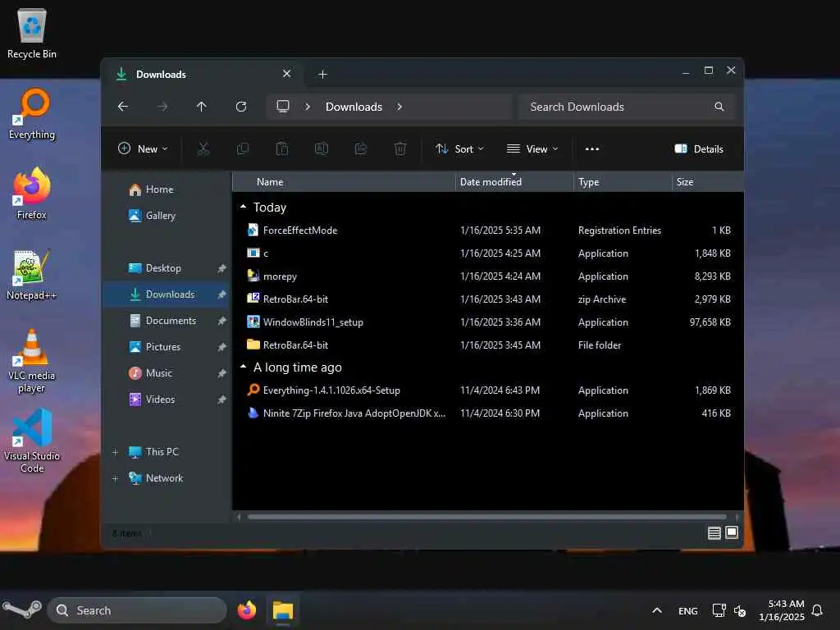Click the Cut scissors icon

coord(203,149)
